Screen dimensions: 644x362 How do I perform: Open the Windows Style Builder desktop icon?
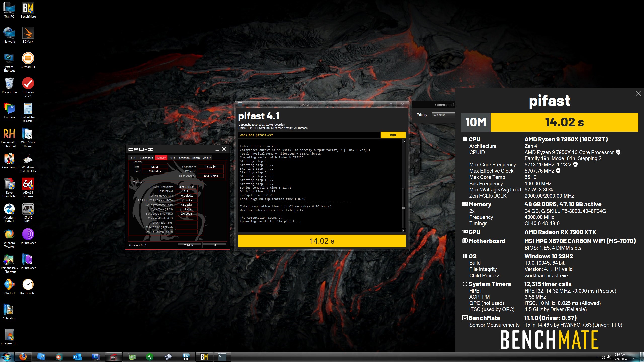pyautogui.click(x=28, y=163)
